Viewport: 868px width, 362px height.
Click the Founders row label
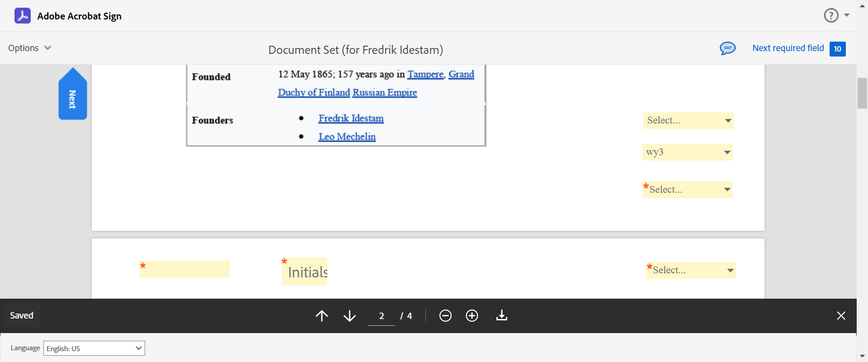click(212, 120)
